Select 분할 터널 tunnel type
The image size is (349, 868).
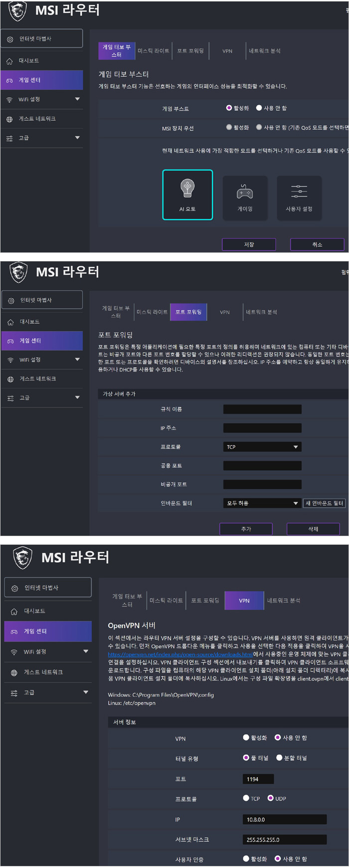(x=279, y=758)
